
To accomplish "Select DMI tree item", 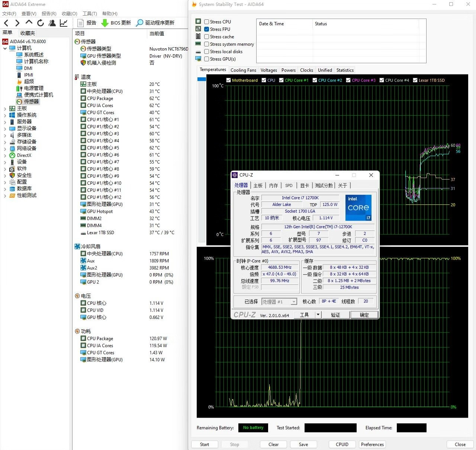I will coord(28,68).
